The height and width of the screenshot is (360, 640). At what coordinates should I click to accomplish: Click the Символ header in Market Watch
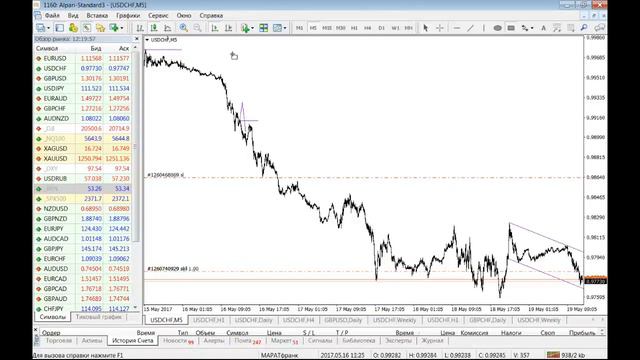47,48
